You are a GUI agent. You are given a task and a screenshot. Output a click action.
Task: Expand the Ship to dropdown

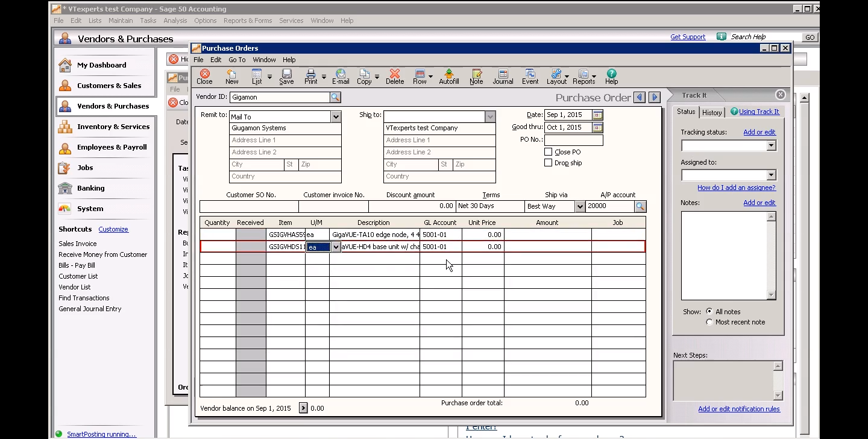coord(490,116)
